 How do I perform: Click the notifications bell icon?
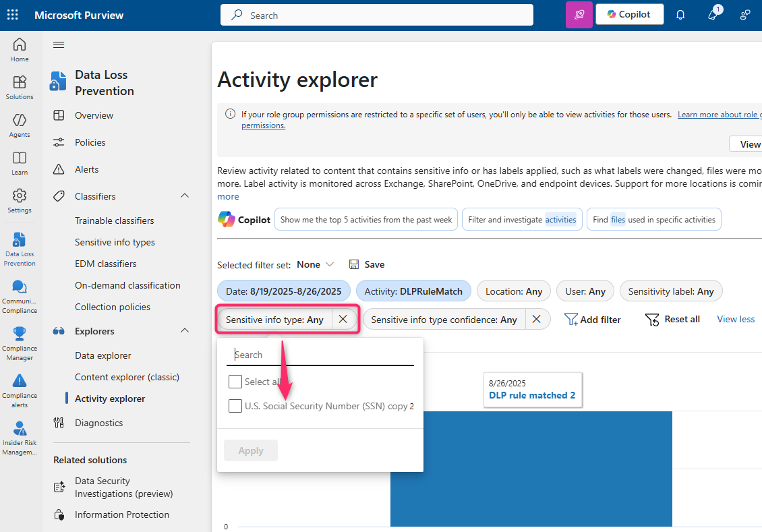click(x=680, y=15)
